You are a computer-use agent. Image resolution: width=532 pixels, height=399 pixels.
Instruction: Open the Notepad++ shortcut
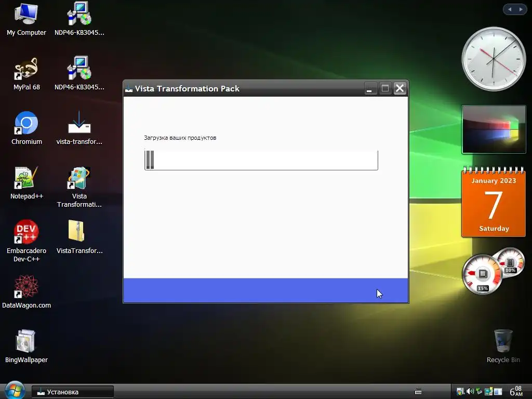coord(26,182)
